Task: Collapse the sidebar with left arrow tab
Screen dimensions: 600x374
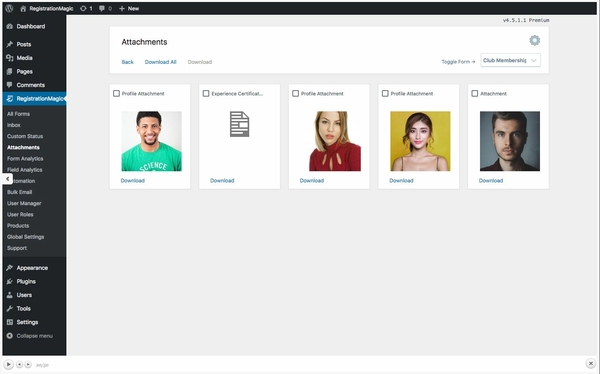Action: pos(7,179)
